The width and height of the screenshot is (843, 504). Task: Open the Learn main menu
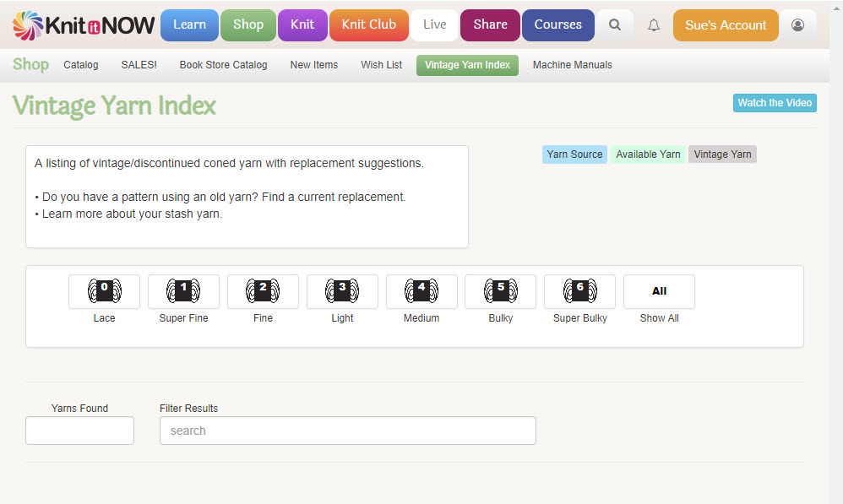(190, 24)
